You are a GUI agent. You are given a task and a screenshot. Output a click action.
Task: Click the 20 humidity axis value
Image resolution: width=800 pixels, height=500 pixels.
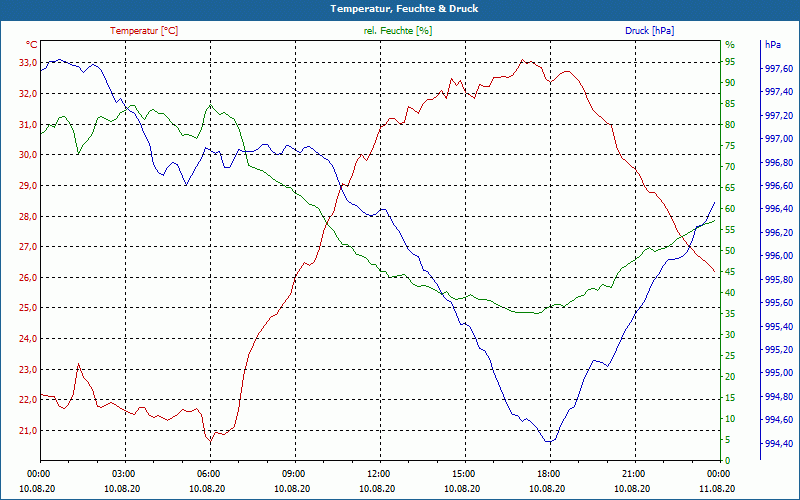731,377
